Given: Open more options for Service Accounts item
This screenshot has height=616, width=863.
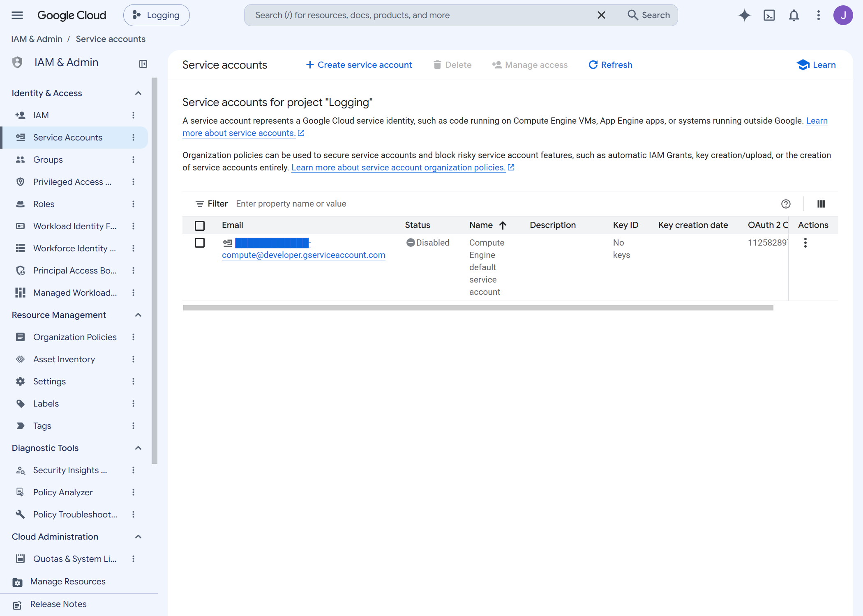Looking at the screenshot, I should (133, 138).
